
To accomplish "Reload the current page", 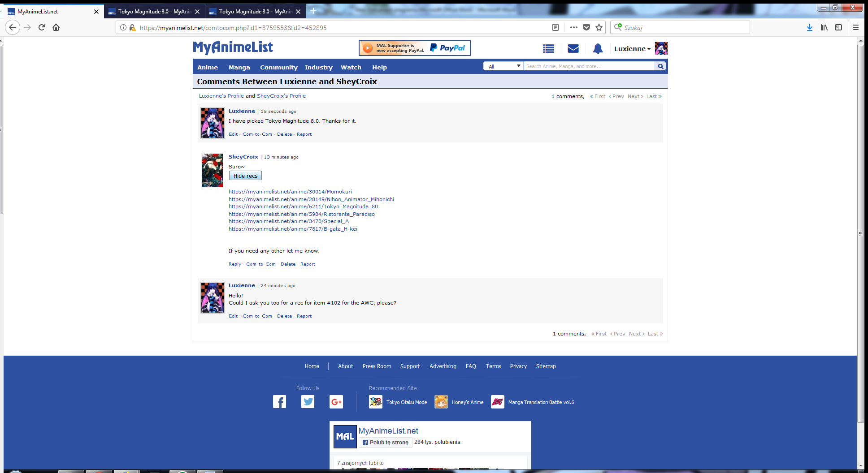I will click(42, 27).
